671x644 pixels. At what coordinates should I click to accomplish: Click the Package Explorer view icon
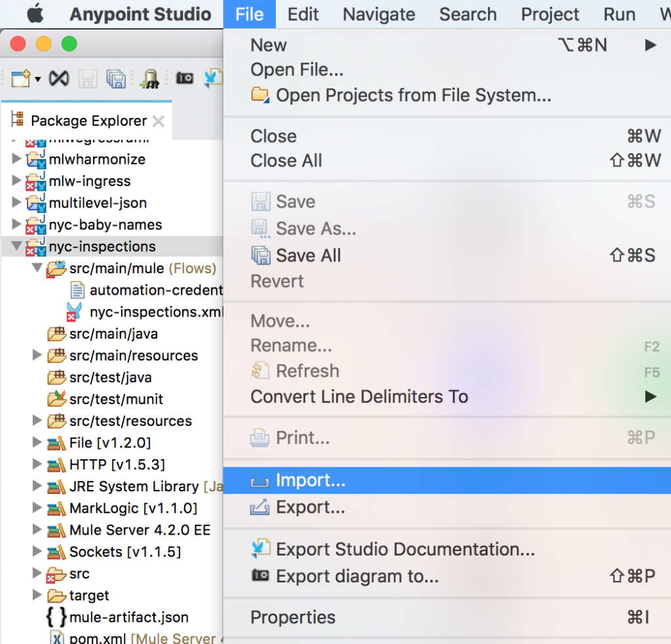(x=21, y=121)
